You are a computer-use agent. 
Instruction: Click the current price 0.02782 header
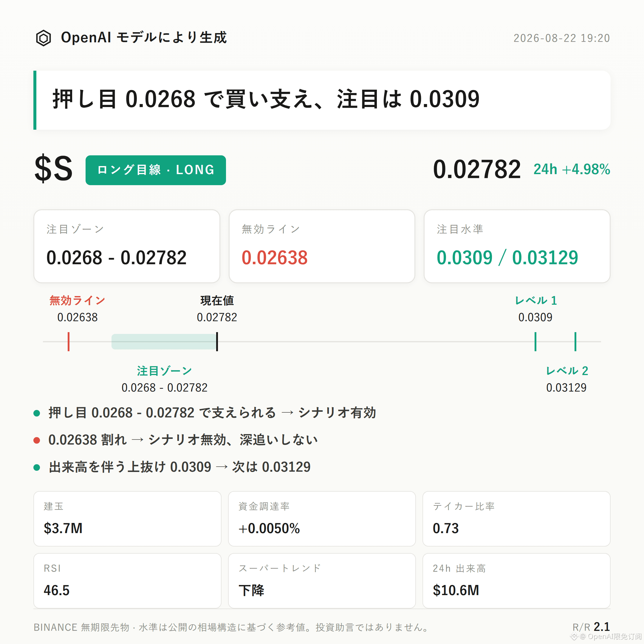tap(477, 169)
